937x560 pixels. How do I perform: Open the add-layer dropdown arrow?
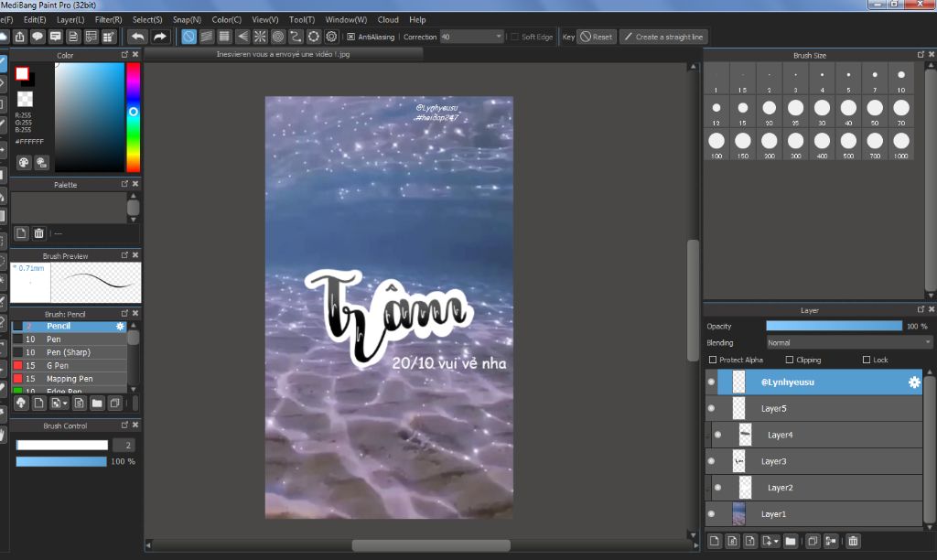point(776,541)
